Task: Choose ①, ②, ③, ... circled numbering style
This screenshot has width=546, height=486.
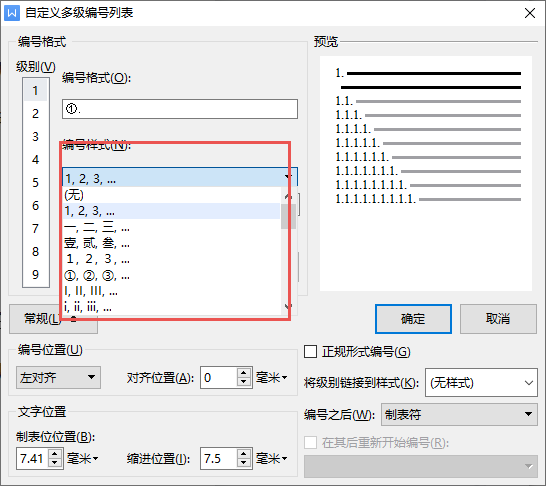Action: tap(172, 275)
